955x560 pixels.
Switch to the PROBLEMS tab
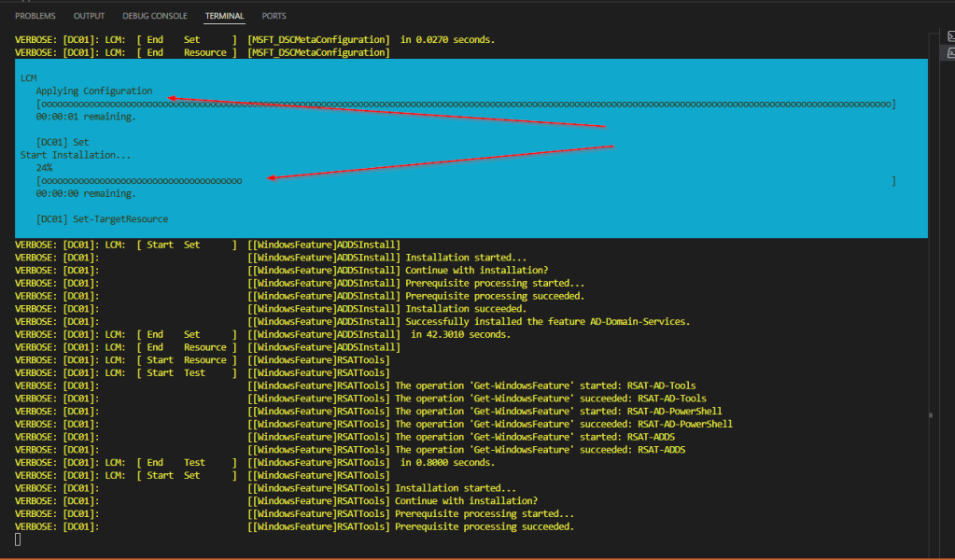[x=35, y=16]
